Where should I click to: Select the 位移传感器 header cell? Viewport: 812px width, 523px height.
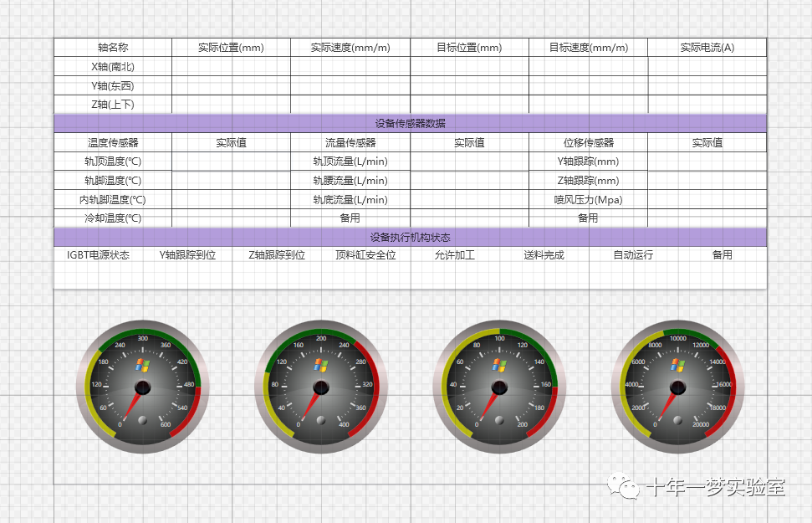pos(588,142)
